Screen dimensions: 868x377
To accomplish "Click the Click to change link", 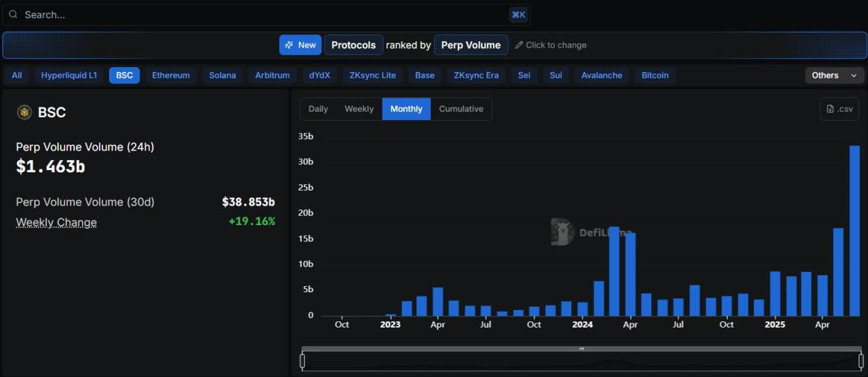I will click(551, 45).
